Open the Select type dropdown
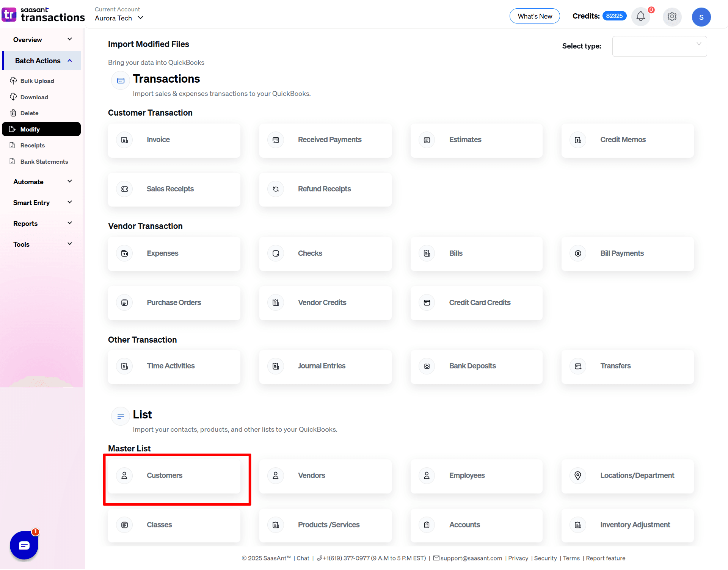The height and width of the screenshot is (570, 728). coord(659,46)
